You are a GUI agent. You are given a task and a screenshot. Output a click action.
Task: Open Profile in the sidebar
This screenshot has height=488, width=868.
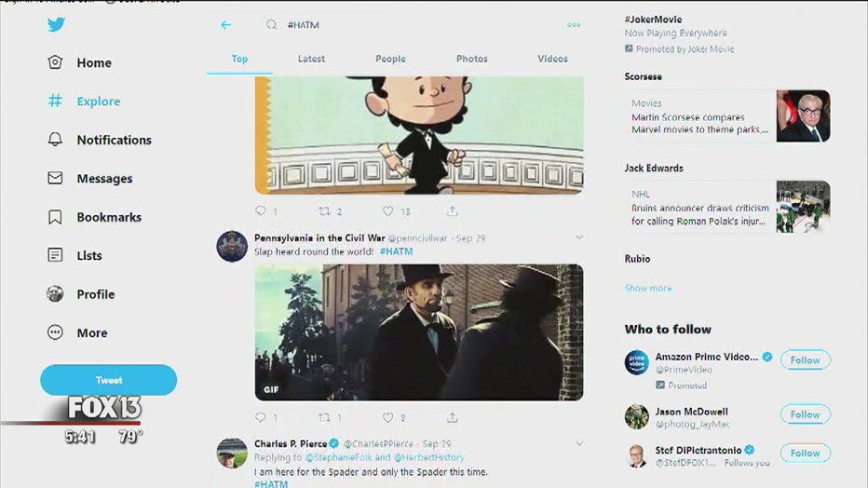81,293
